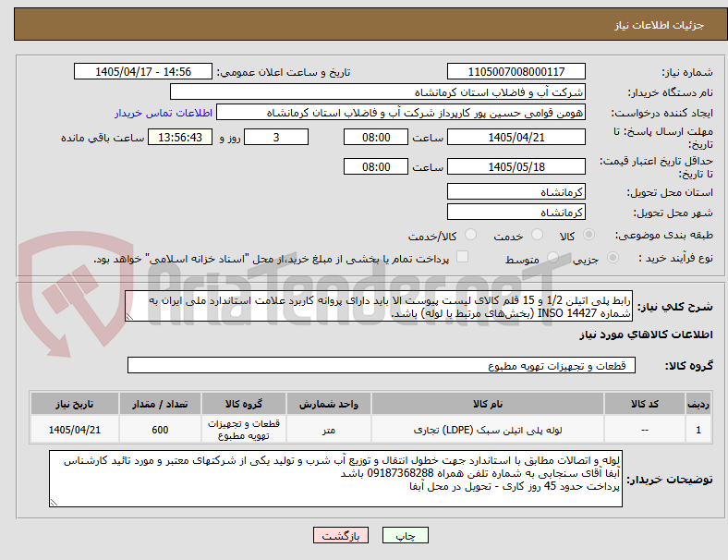Click remaining time field 13:56:43
728x560 pixels.
pyautogui.click(x=180, y=137)
